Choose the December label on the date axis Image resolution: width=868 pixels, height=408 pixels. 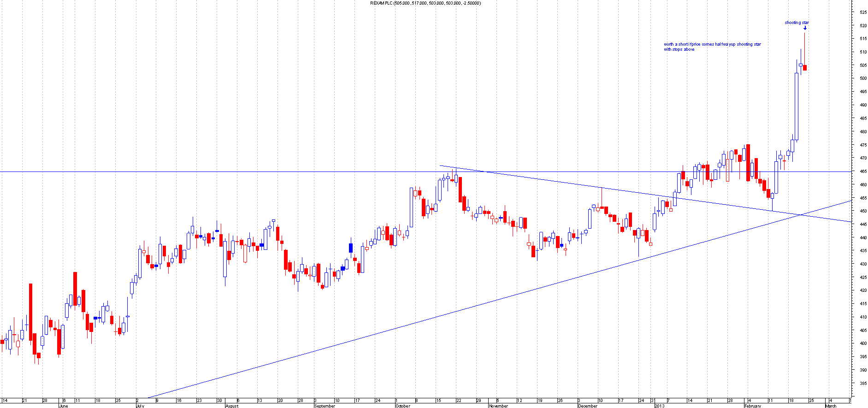click(x=588, y=406)
